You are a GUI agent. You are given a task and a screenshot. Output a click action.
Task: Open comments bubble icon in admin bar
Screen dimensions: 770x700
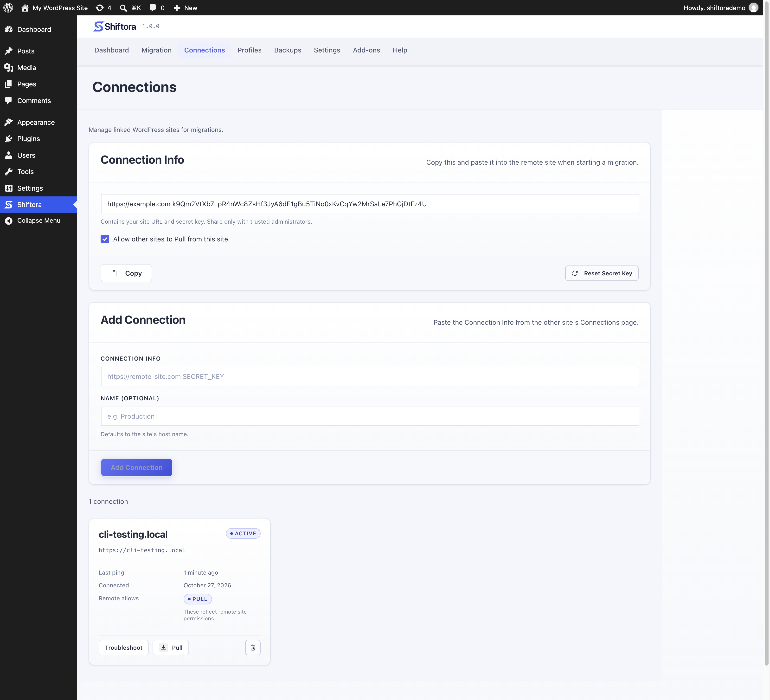tap(157, 8)
